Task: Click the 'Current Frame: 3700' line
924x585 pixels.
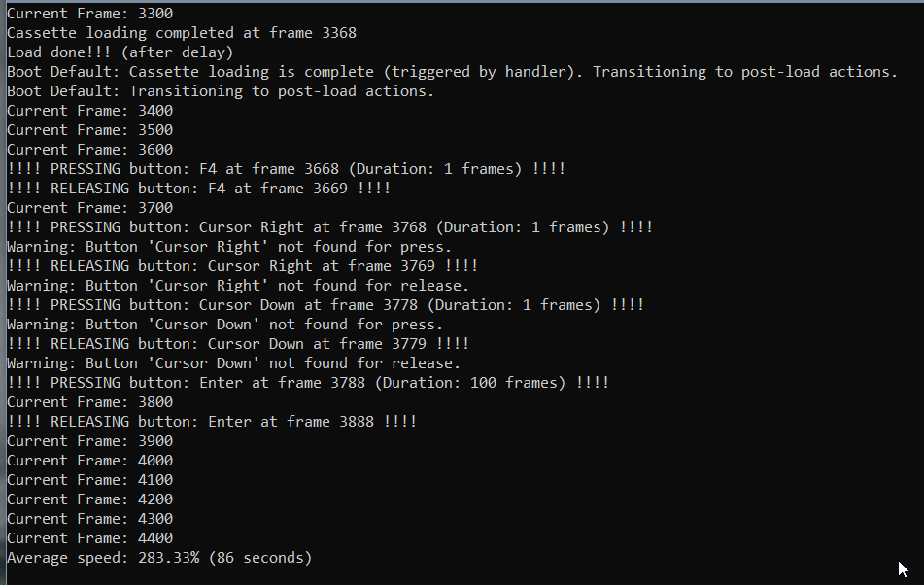Action: coord(90,208)
